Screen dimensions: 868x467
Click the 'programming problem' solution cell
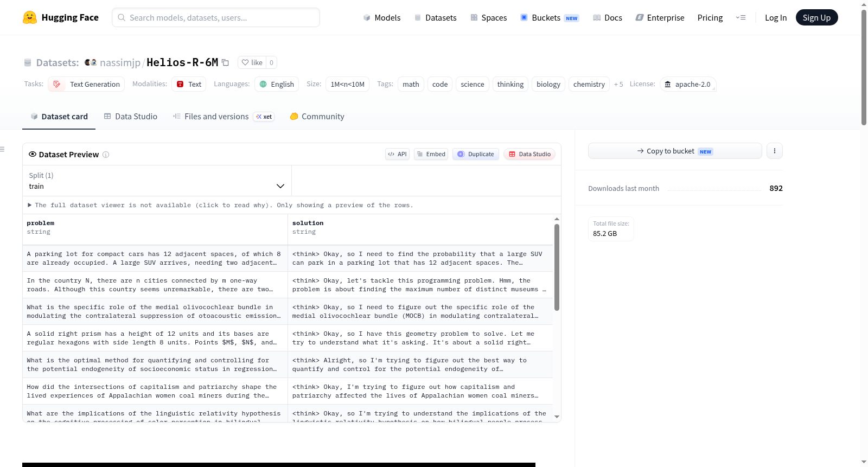coord(420,285)
